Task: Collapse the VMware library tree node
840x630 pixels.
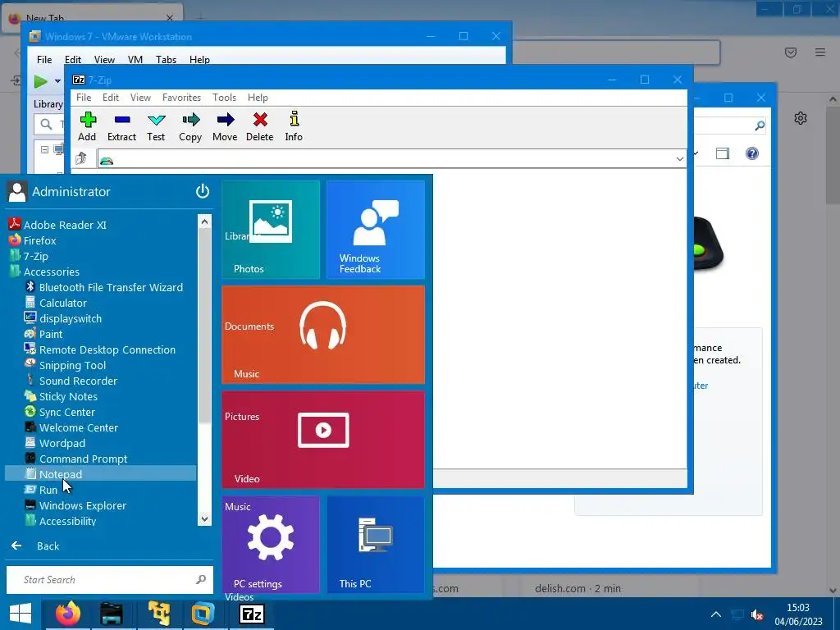Action: (44, 150)
